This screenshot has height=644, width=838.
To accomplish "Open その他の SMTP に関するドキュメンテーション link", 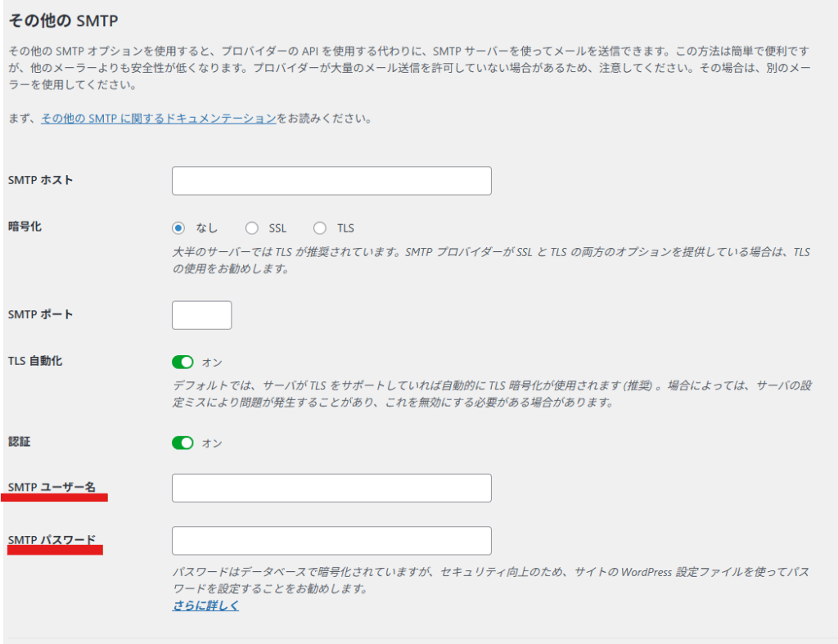I will 158,118.
